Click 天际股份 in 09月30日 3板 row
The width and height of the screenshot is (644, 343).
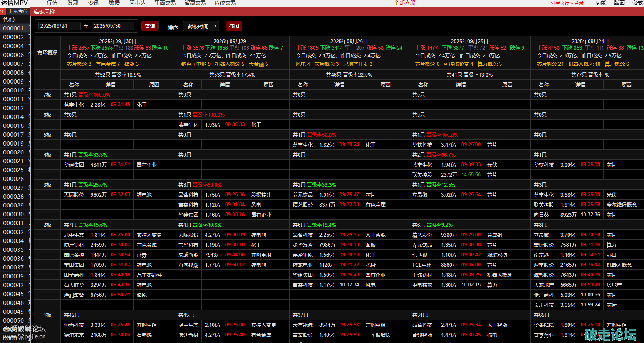(74, 195)
